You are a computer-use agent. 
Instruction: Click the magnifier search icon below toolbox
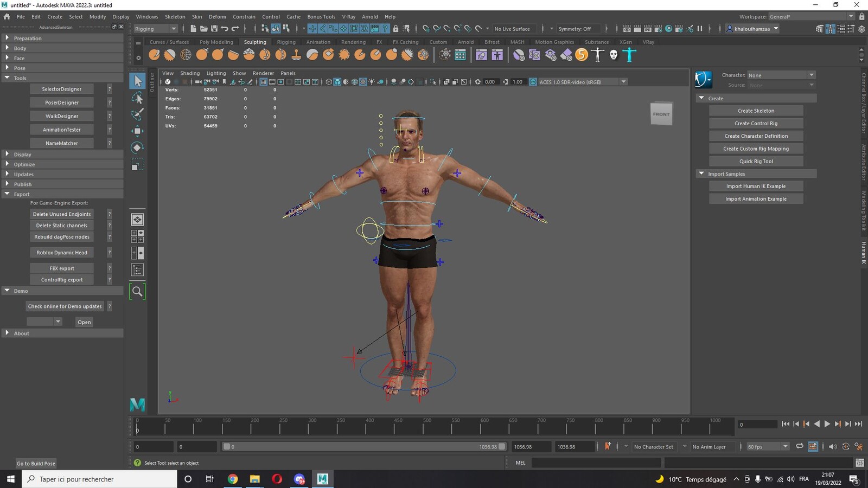(137, 292)
